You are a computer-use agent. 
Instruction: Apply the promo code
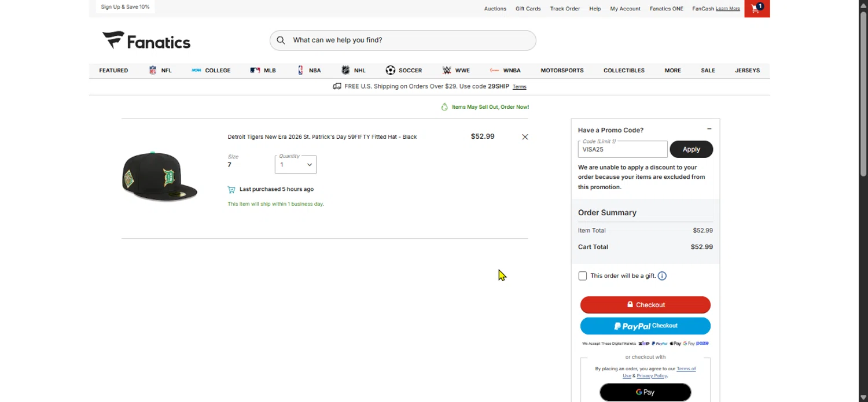(691, 149)
